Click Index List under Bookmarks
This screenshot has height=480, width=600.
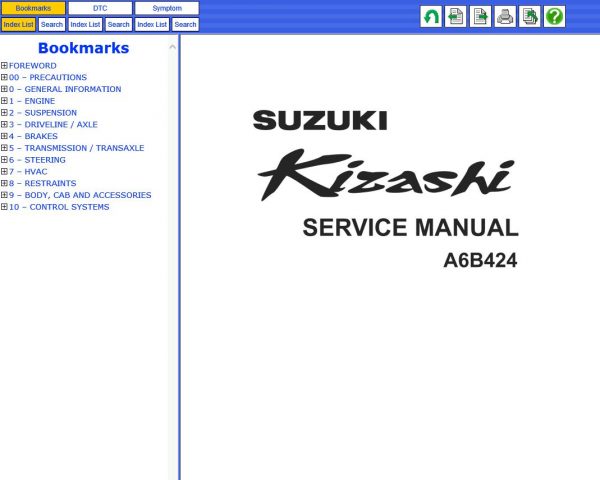pyautogui.click(x=18, y=24)
